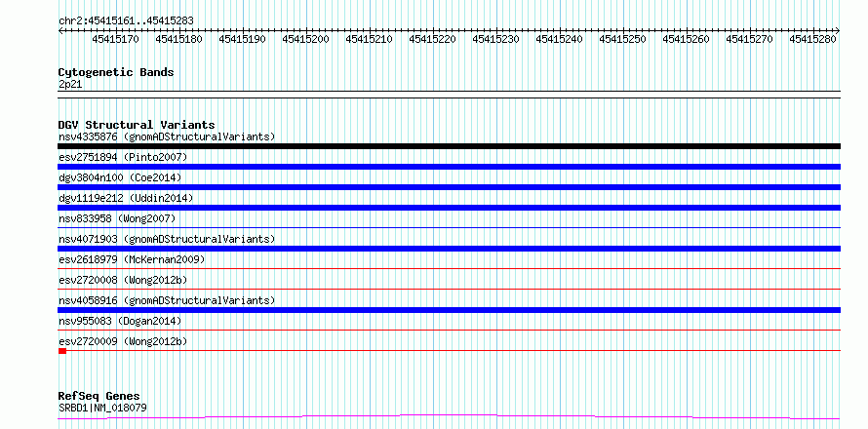Image resolution: width=868 pixels, height=429 pixels.
Task: Click ruler position 45415280
Action: click(x=812, y=39)
